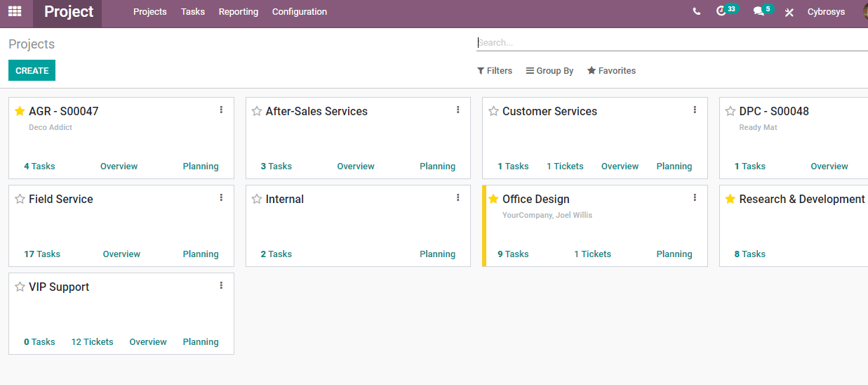
Task: Expand the Favorites dropdown
Action: tap(612, 71)
